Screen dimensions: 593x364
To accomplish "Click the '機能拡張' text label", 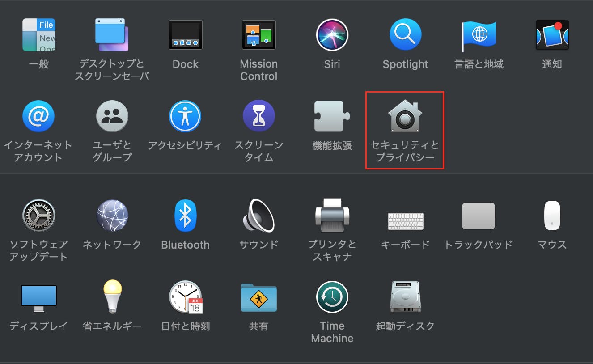I will [332, 145].
